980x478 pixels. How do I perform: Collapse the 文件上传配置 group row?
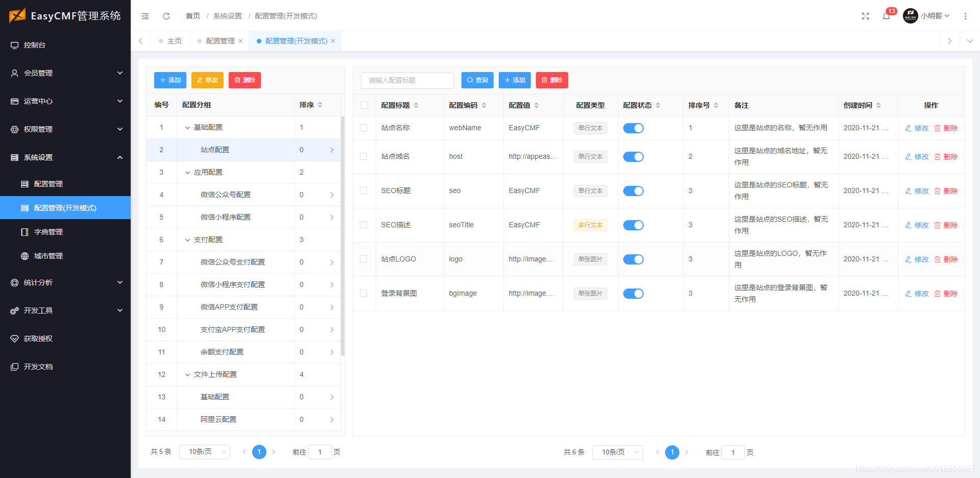pos(187,375)
